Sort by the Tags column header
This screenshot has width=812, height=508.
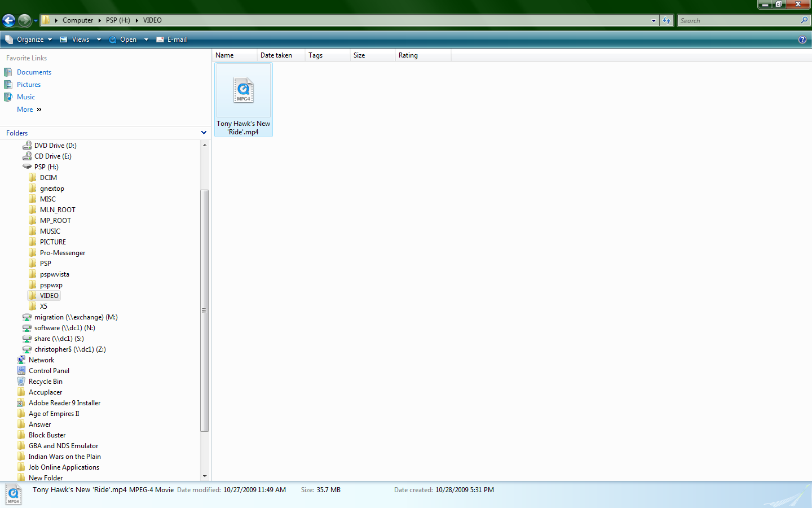[x=327, y=55]
